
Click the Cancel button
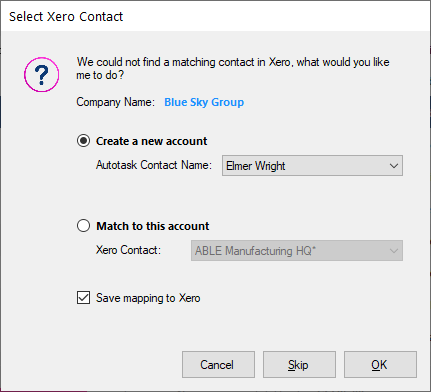click(218, 364)
